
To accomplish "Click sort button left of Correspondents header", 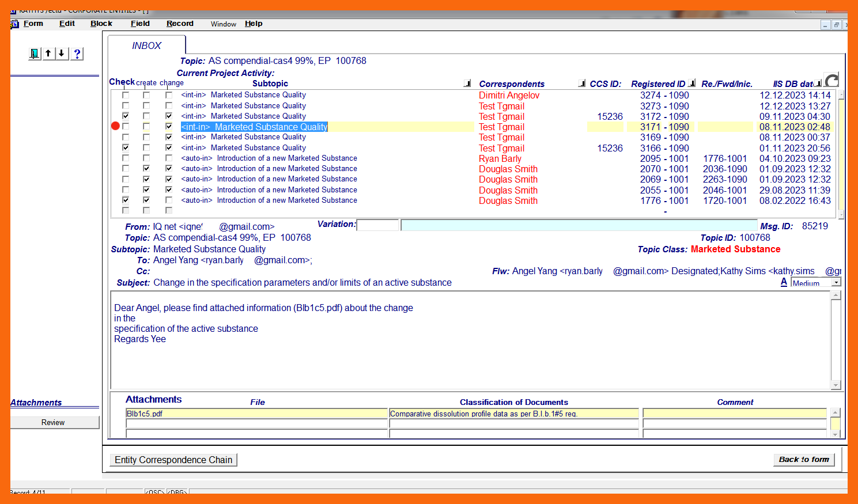I will pos(467,84).
